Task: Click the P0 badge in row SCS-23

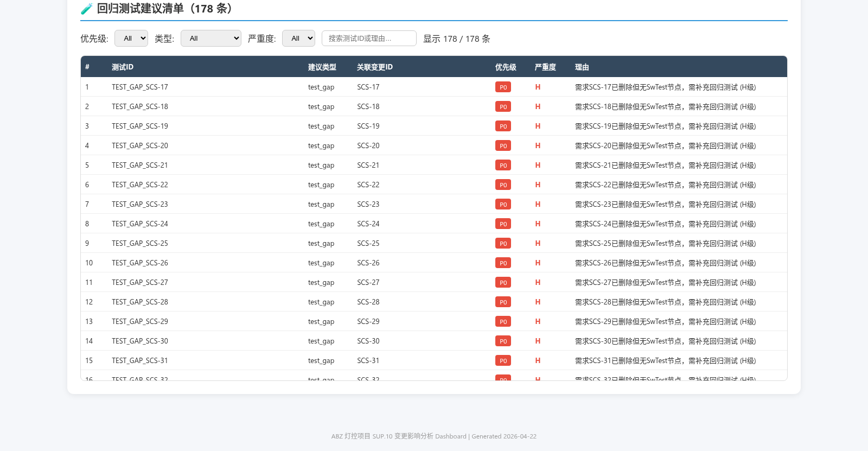Action: (x=503, y=204)
